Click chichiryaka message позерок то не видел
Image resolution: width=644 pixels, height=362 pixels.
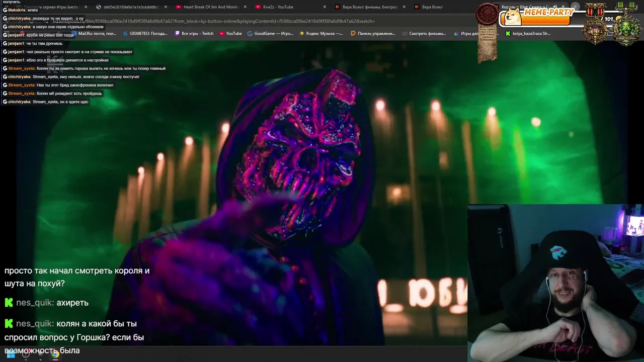tap(43, 18)
